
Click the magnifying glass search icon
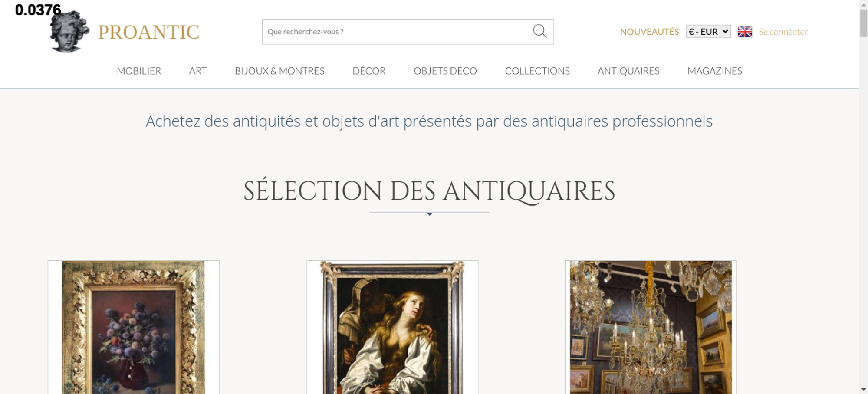pos(539,31)
